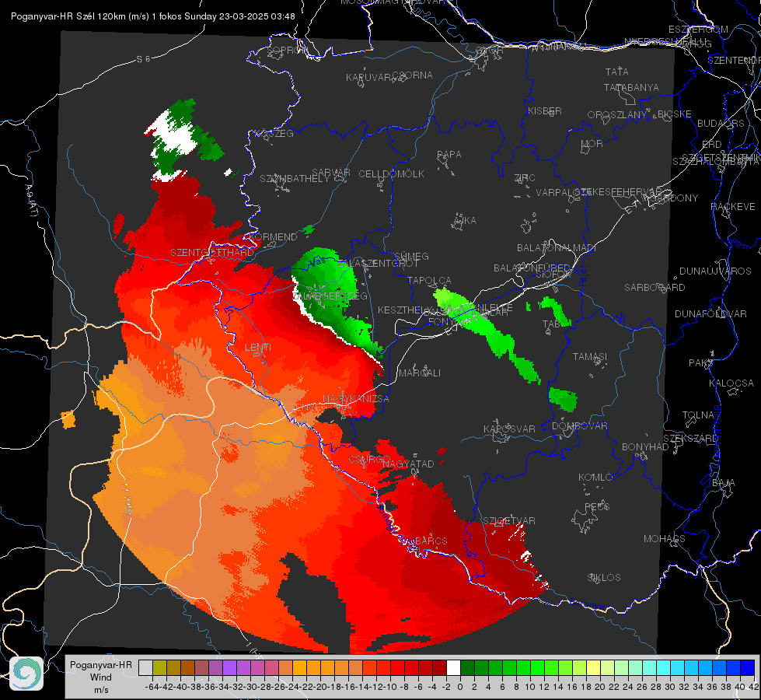Click the dark blue last legend swatch

tap(748, 667)
